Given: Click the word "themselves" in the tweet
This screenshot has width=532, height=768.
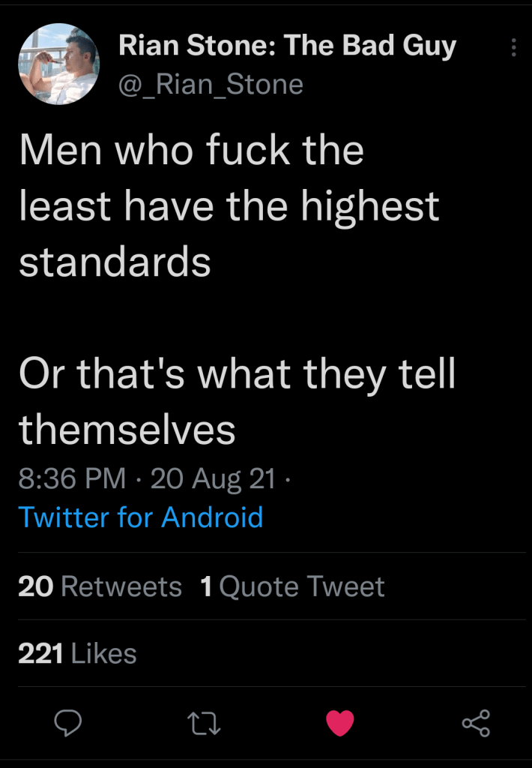Looking at the screenshot, I should point(127,430).
